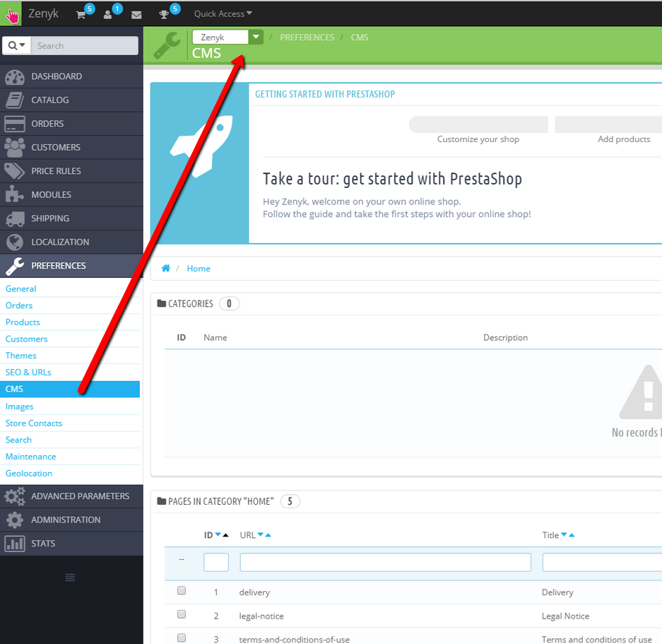The width and height of the screenshot is (662, 644).
Task: Open the Quick Access dropdown
Action: (223, 14)
